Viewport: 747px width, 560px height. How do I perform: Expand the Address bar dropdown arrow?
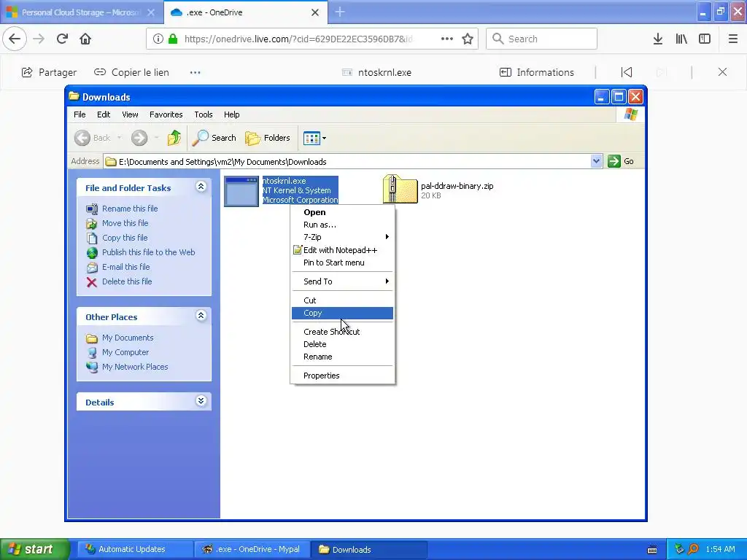pyautogui.click(x=596, y=161)
